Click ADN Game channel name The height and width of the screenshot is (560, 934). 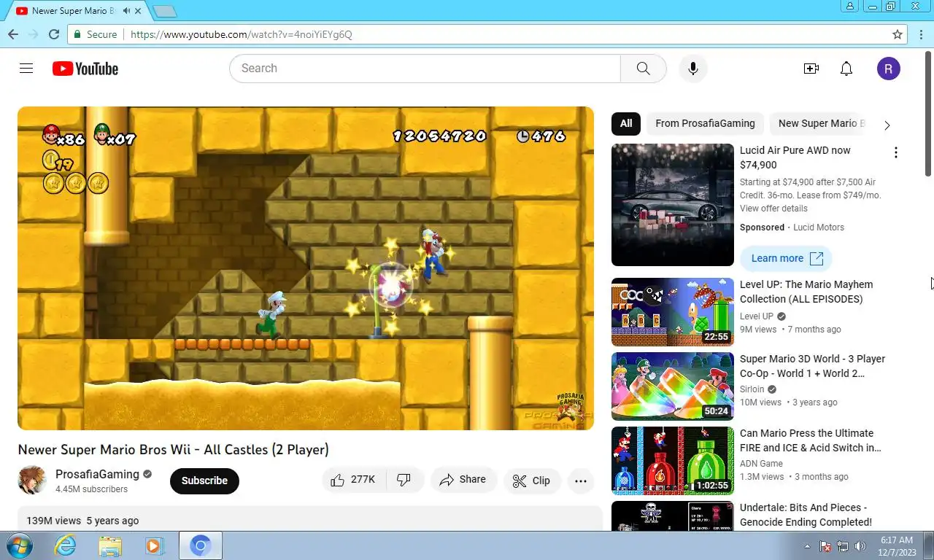point(761,464)
